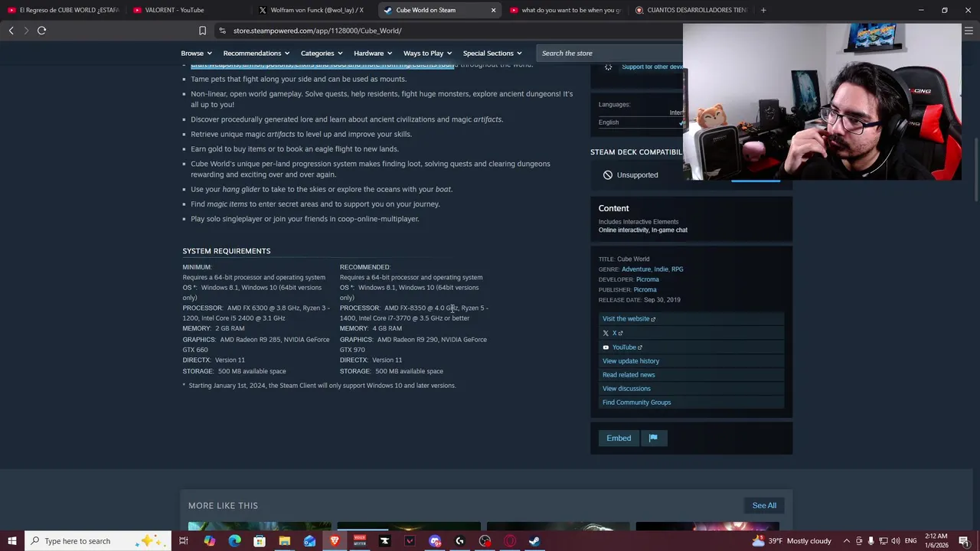Switch to El Regreso de CUBE WORLD tab

(x=63, y=10)
